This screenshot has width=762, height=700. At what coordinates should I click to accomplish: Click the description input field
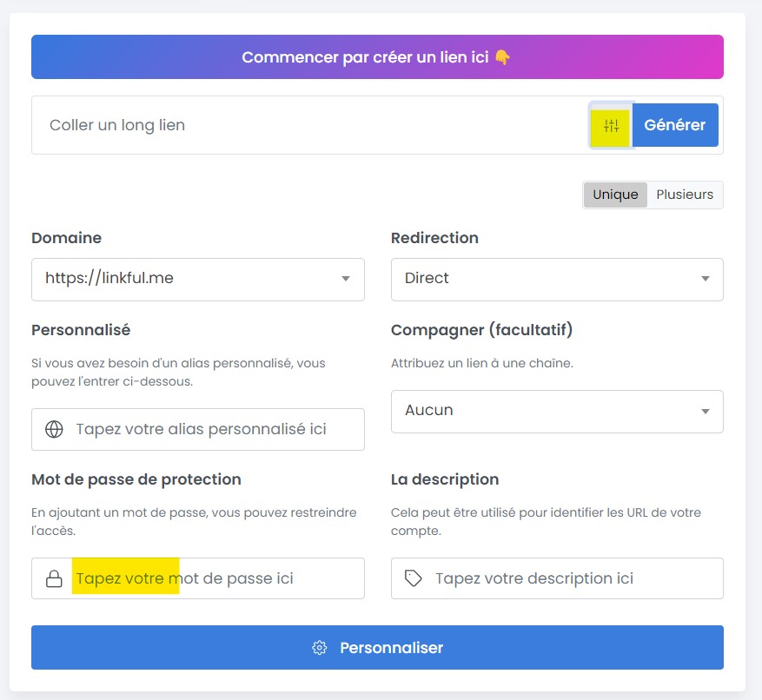pyautogui.click(x=565, y=578)
